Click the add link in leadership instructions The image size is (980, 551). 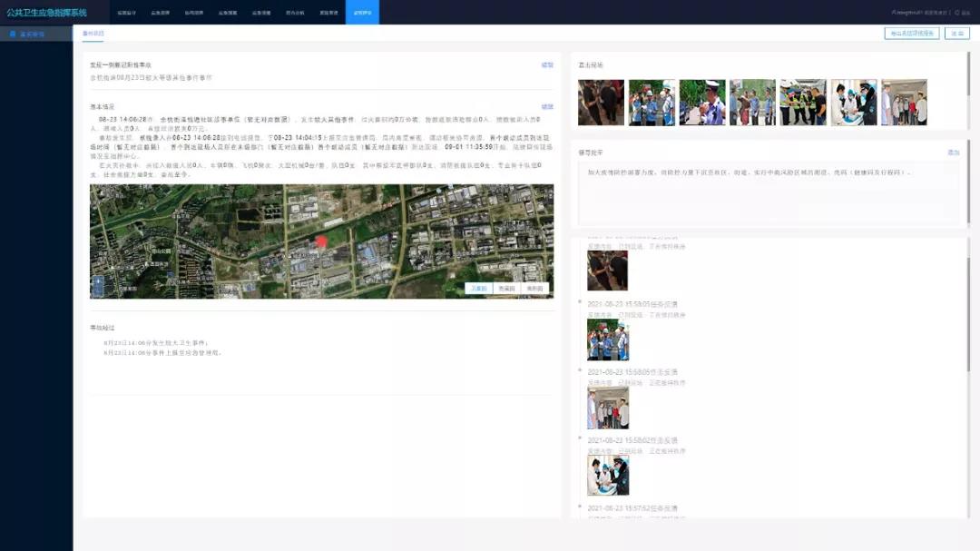pyautogui.click(x=953, y=153)
